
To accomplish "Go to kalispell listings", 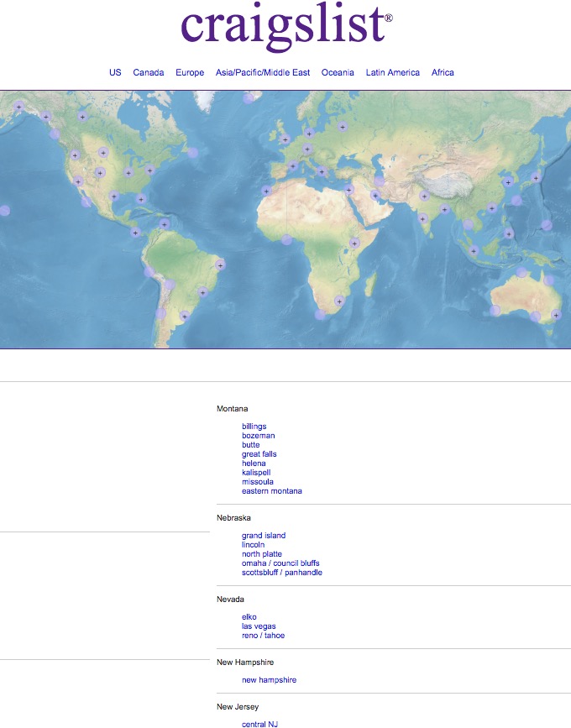I will (x=256, y=473).
